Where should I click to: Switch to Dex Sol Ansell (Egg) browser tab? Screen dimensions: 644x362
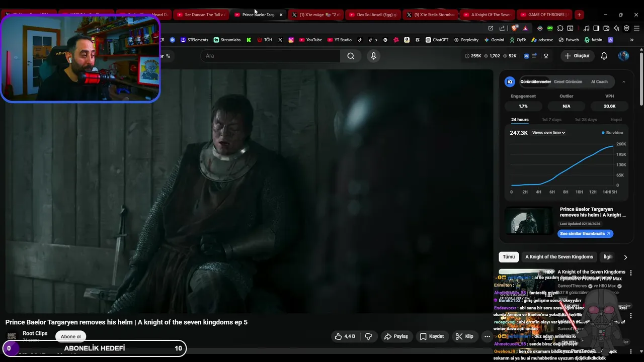pyautogui.click(x=373, y=15)
